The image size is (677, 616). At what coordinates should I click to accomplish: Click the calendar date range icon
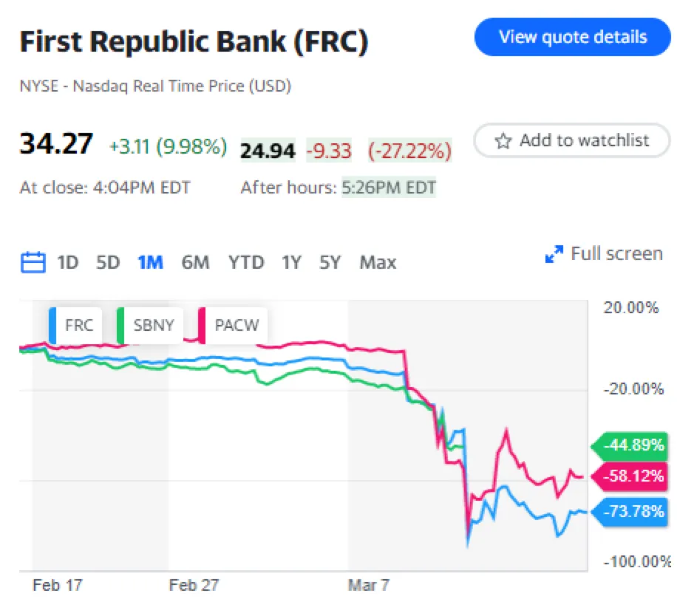click(x=33, y=262)
